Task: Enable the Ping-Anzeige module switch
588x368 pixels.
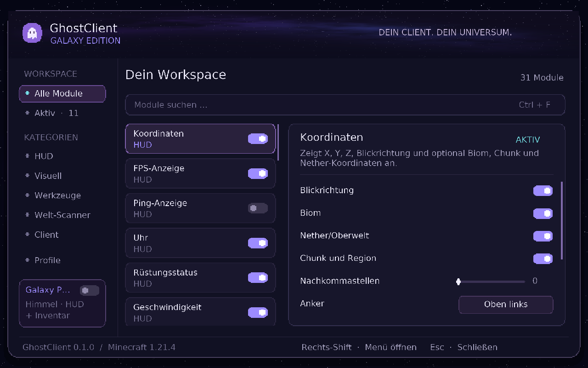Action: coord(258,208)
